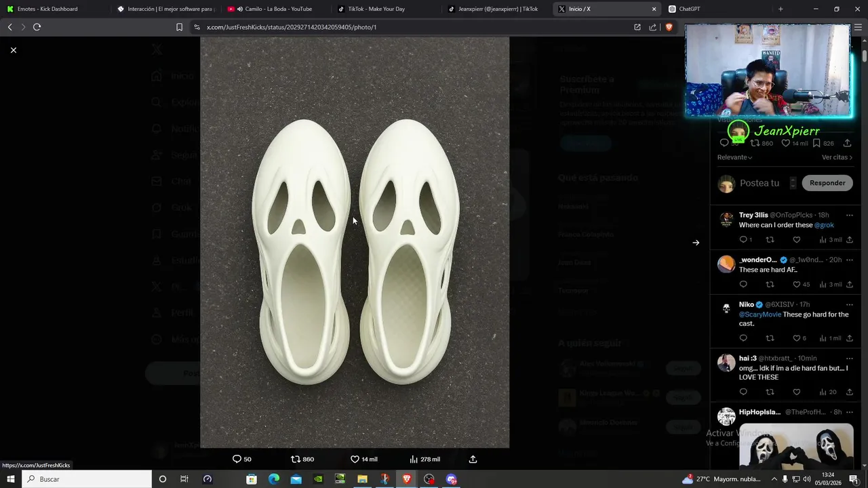The width and height of the screenshot is (868, 488).
Task: Show hidden system tray icons
Action: 774,479
